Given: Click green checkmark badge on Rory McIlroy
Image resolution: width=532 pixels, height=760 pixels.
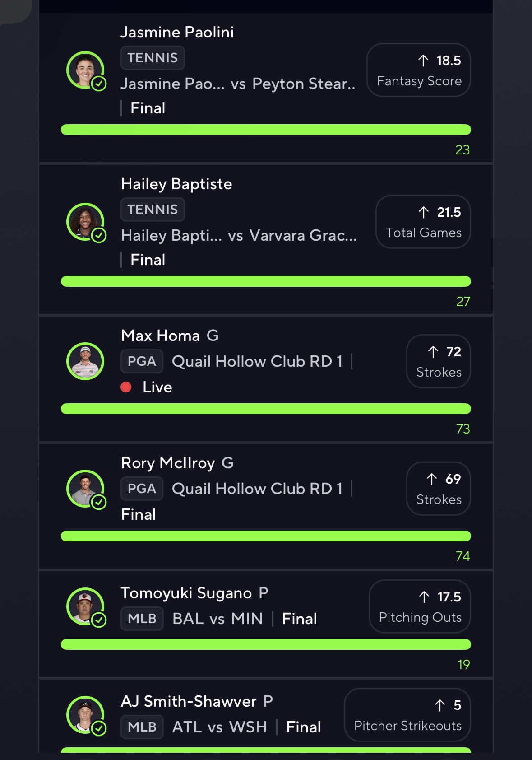Looking at the screenshot, I should pyautogui.click(x=99, y=502).
